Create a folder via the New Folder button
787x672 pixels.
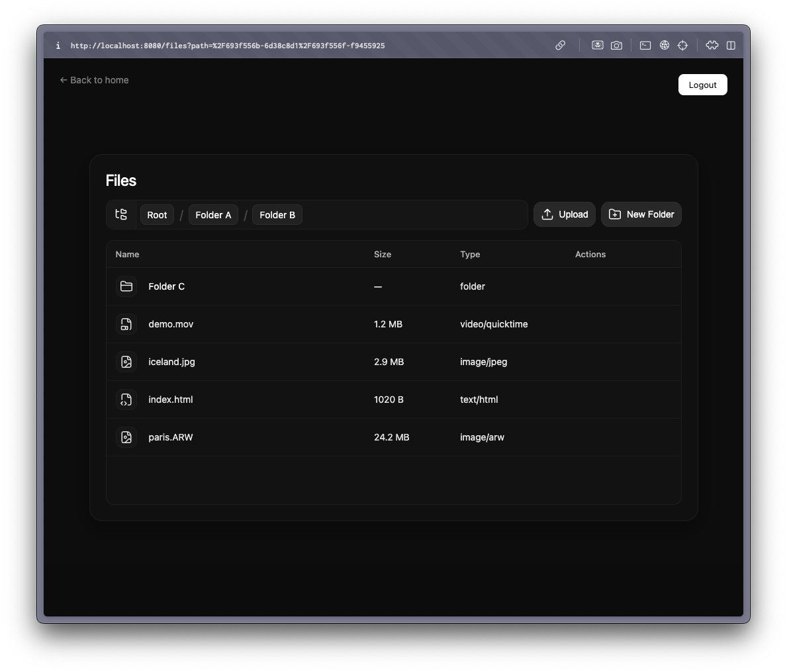(641, 214)
